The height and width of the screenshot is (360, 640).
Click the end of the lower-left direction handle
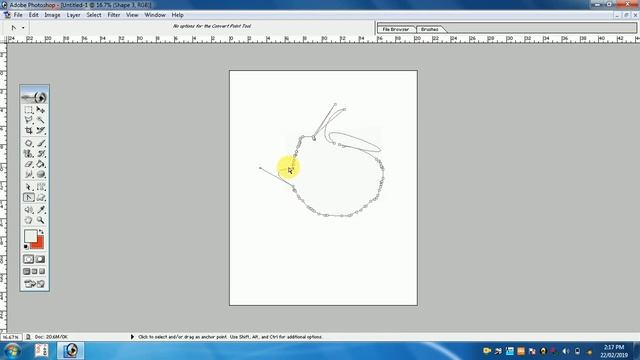pyautogui.click(x=260, y=167)
